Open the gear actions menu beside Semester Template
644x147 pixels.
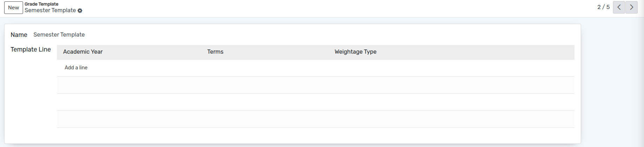(x=80, y=11)
